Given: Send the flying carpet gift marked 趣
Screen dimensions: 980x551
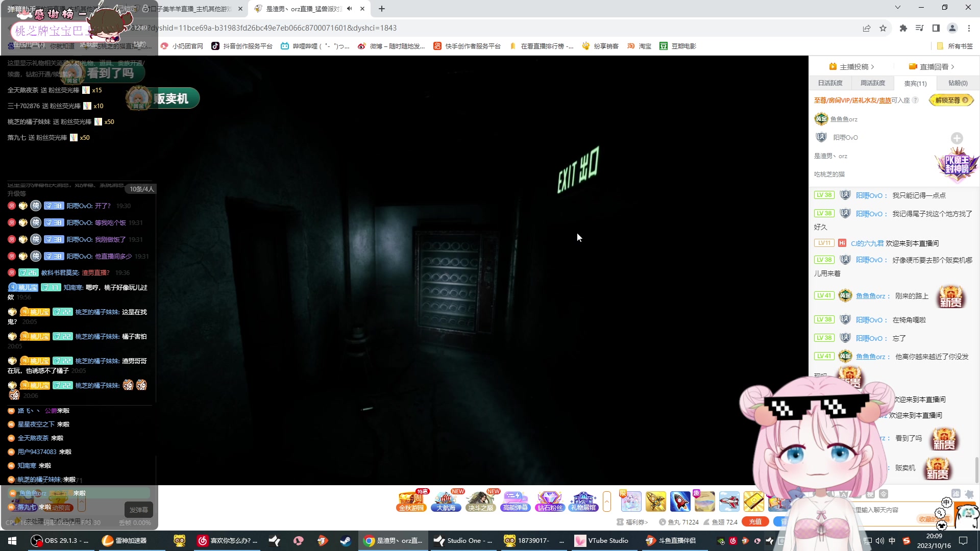Looking at the screenshot, I should pyautogui.click(x=705, y=502).
